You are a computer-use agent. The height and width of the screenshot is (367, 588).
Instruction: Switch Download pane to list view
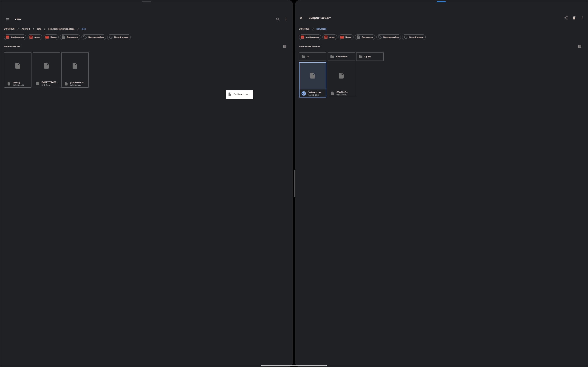(x=580, y=46)
